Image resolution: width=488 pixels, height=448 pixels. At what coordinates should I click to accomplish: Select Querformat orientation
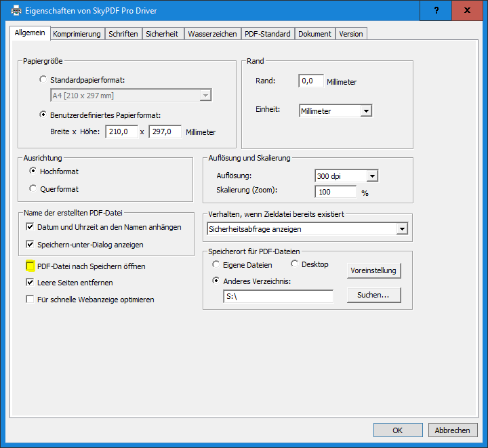pyautogui.click(x=33, y=188)
